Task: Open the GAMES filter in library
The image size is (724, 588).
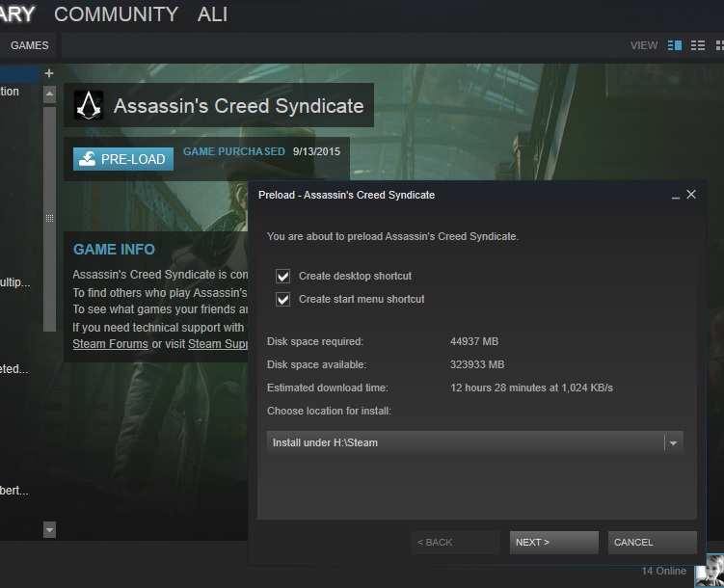Action: click(29, 45)
